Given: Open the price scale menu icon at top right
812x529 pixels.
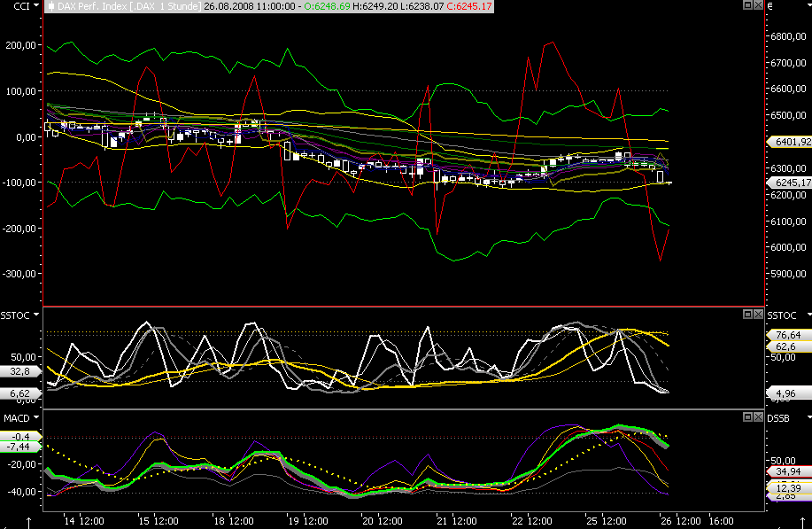Looking at the screenshot, I should click(x=770, y=6).
